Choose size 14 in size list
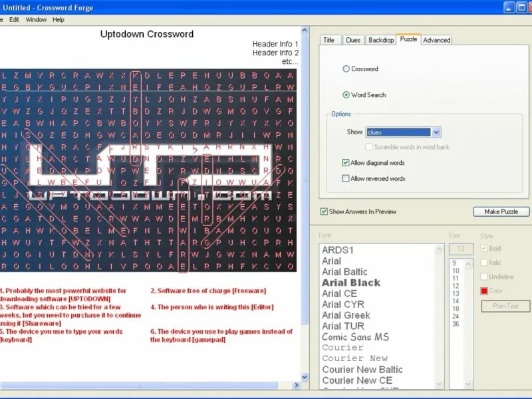The height and width of the screenshot is (399, 532). pyautogui.click(x=456, y=301)
